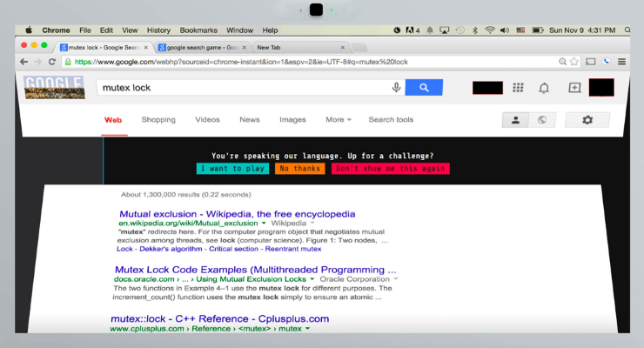Click the voice search microphone icon
This screenshot has width=644, height=348.
coord(397,88)
